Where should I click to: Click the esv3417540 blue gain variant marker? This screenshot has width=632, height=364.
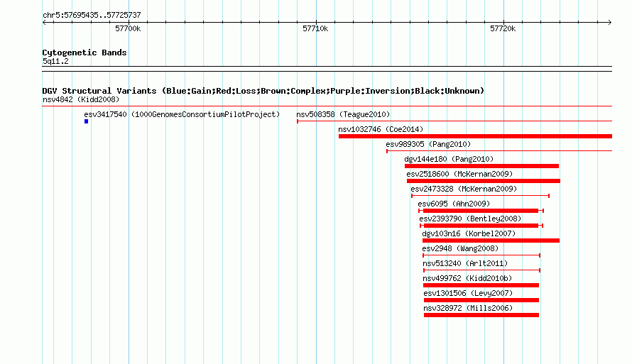[86, 121]
